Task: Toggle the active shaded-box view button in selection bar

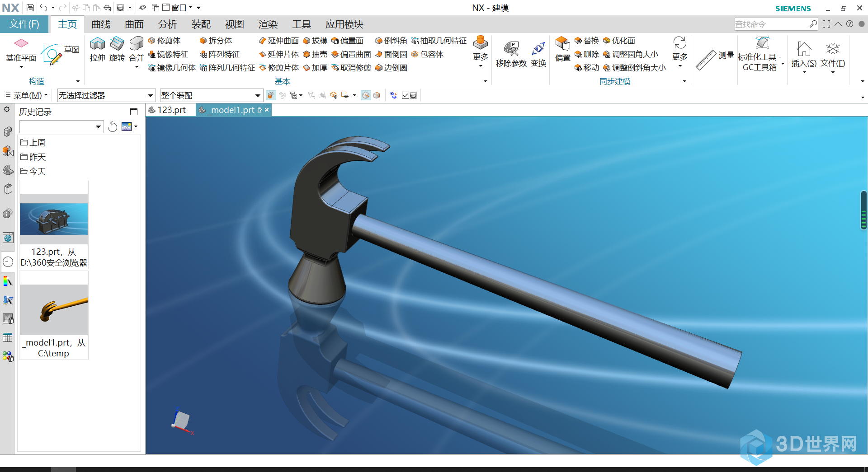Action: 366,95
